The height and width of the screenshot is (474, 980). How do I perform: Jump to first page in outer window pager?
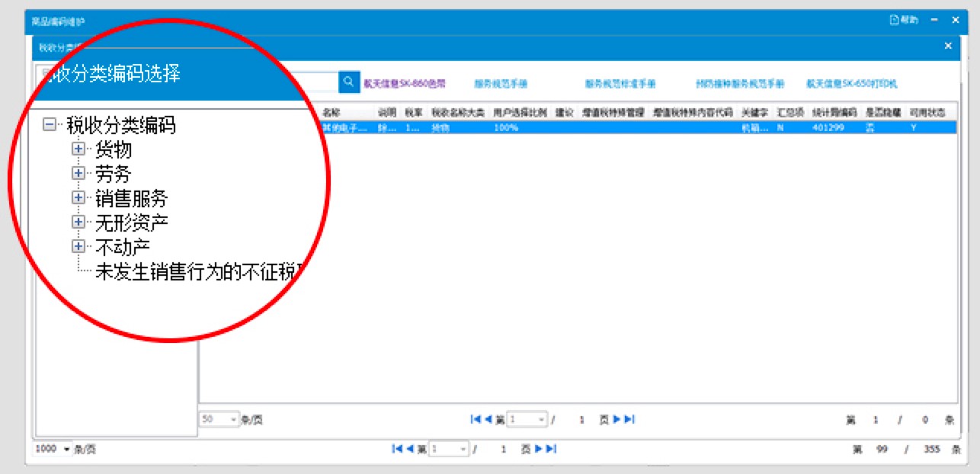pos(397,449)
